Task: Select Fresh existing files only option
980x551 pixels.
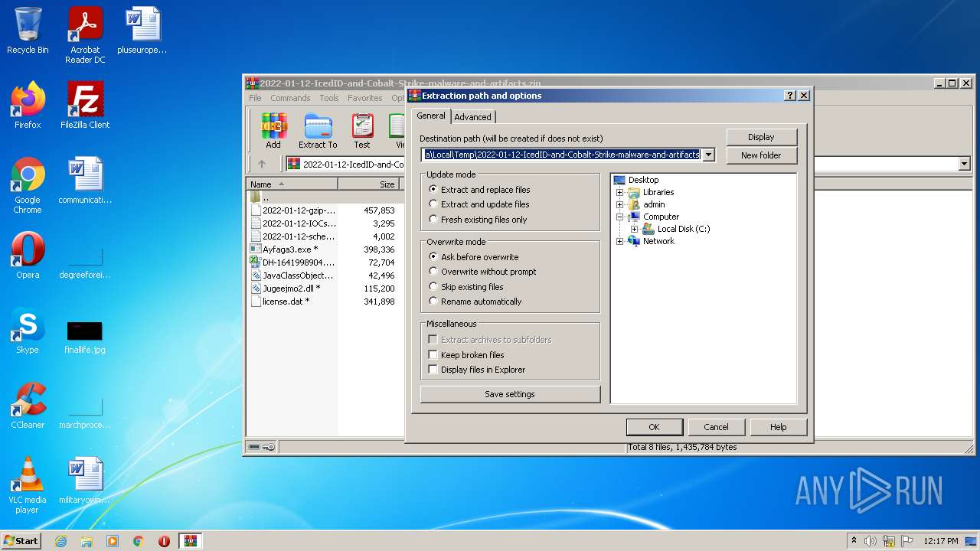Action: point(433,220)
